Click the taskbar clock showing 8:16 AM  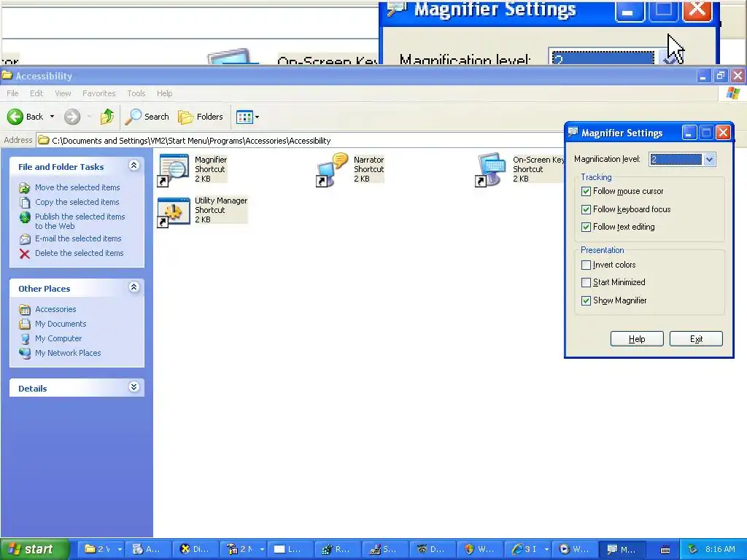(720, 550)
